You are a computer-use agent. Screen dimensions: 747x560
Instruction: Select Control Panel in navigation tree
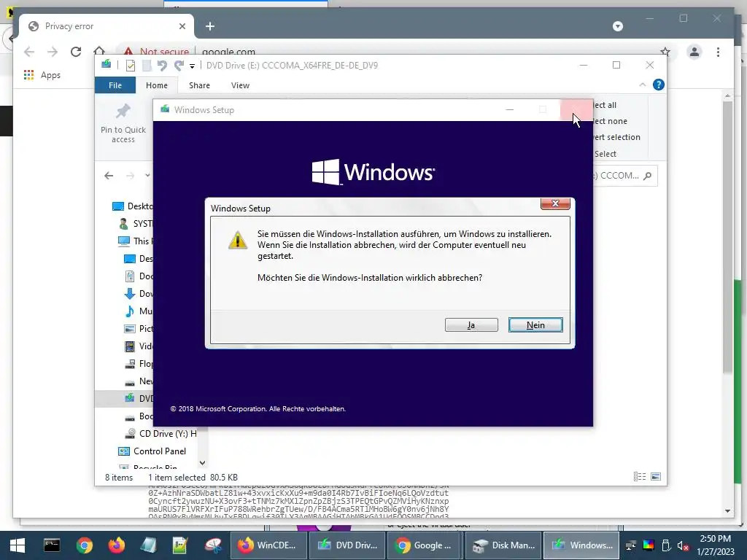[x=152, y=451]
